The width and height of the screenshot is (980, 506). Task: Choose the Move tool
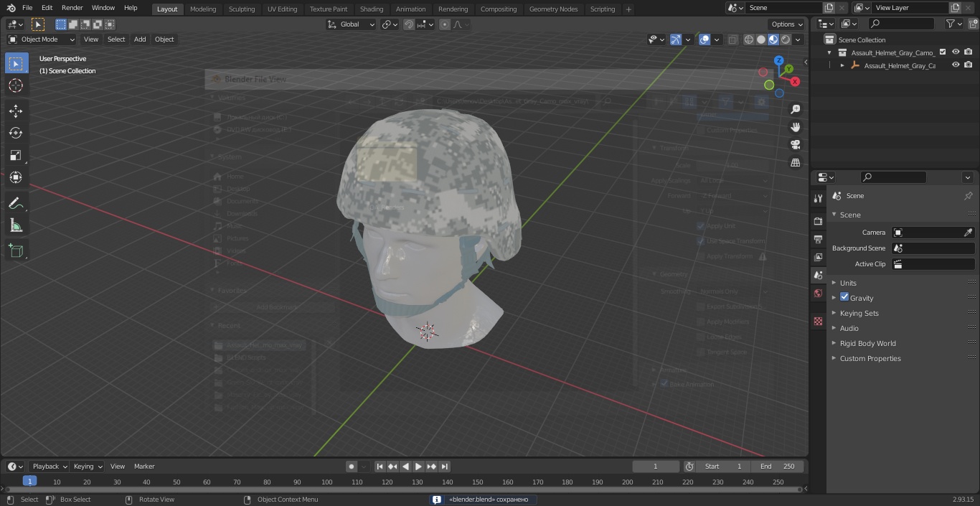click(x=16, y=111)
